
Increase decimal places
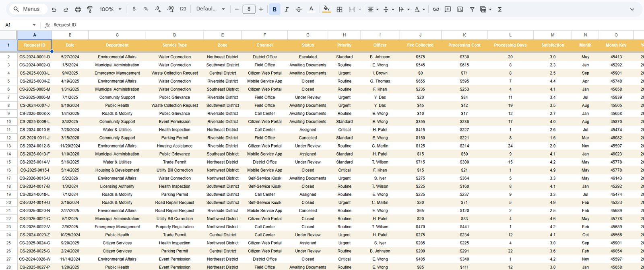coord(170,9)
